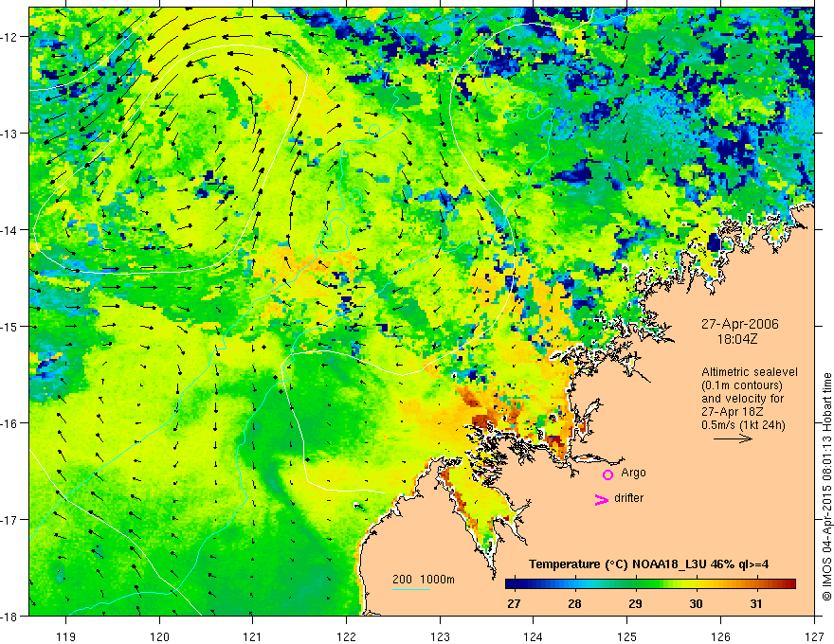The width and height of the screenshot is (834, 644).
Task: Click the temperature colorbar at 27 degrees
Action: click(514, 584)
